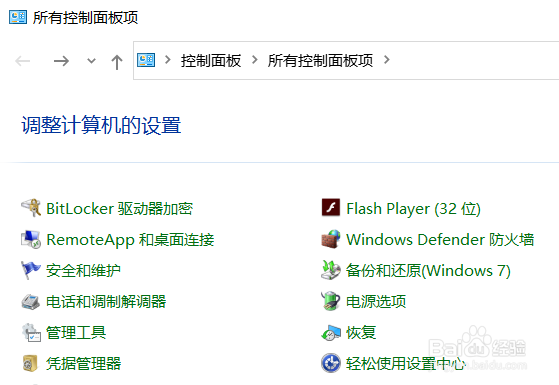Click 控制面板 breadcrumb in address bar
This screenshot has width=559, height=385.
(x=211, y=61)
